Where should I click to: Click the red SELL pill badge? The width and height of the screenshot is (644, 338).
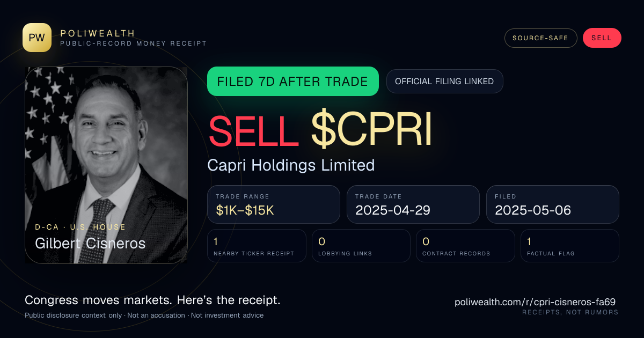point(602,38)
